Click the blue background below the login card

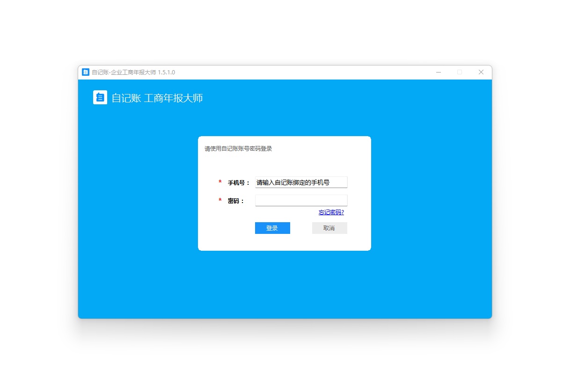click(284, 285)
